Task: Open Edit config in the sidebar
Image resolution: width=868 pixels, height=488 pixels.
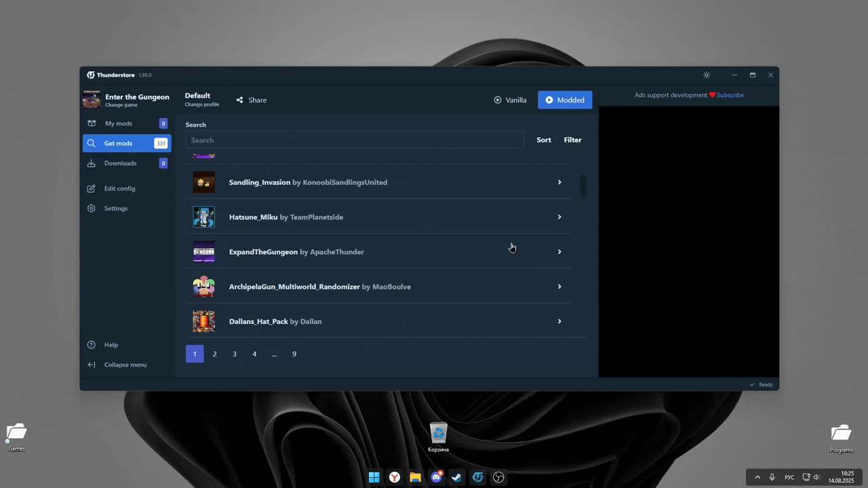Action: pos(127,188)
